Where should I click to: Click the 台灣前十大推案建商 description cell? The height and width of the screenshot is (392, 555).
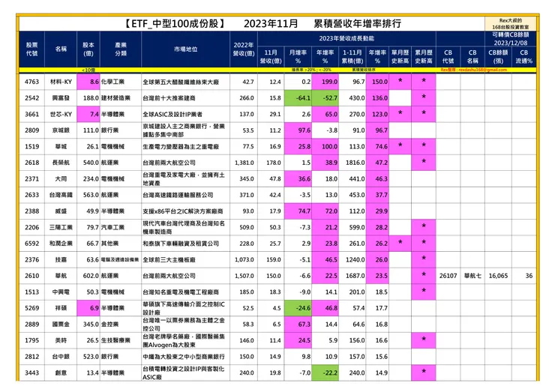point(185,98)
